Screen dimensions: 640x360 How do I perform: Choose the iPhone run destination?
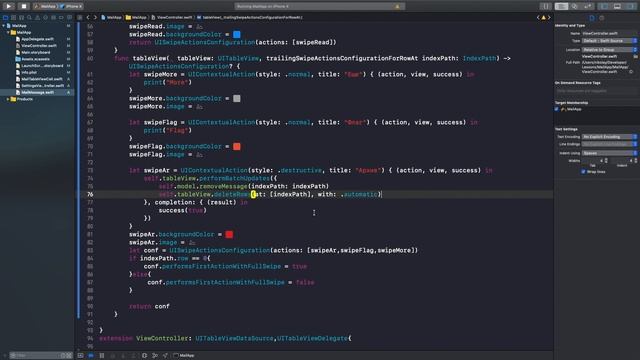(72, 7)
